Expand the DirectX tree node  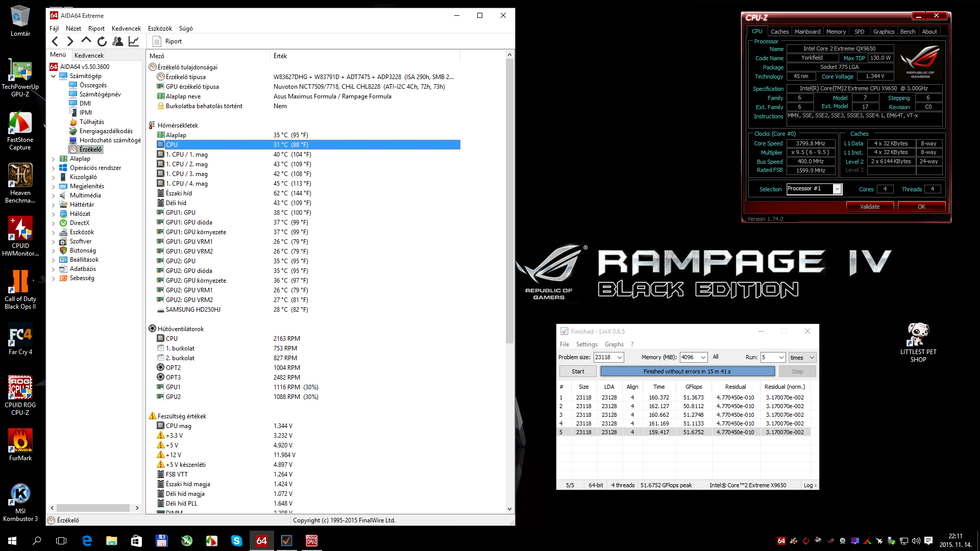click(53, 223)
